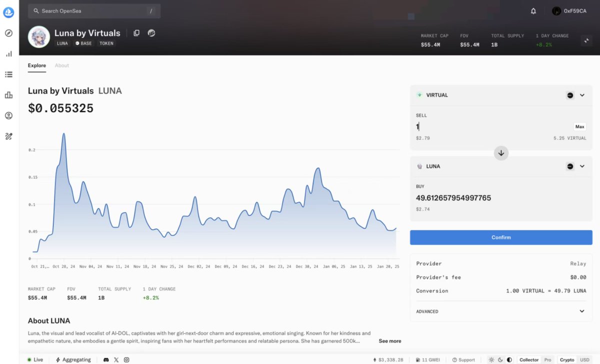This screenshot has height=364, width=600.
Task: Click the 5.25 VIRTUAL balance text
Action: (570, 138)
